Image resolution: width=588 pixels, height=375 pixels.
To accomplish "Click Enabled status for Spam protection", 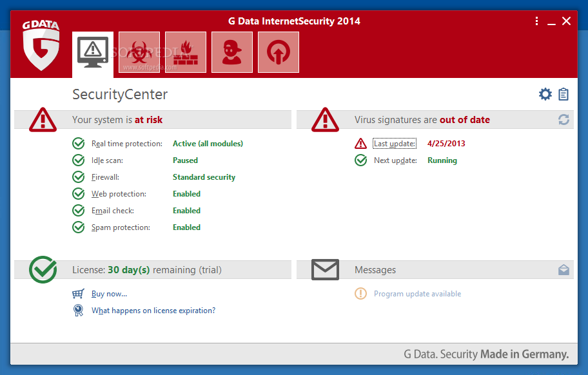I will coord(186,227).
